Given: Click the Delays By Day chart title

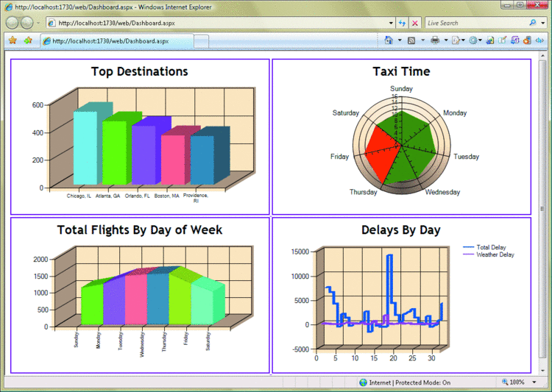Looking at the screenshot, I should pos(401,229).
